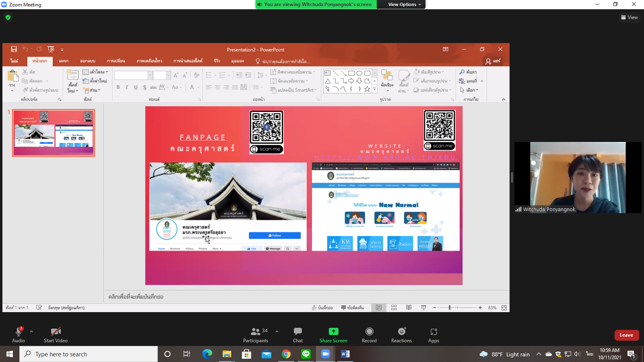
Task: Collapse the PowerPoint ribbon
Action: tap(504, 99)
